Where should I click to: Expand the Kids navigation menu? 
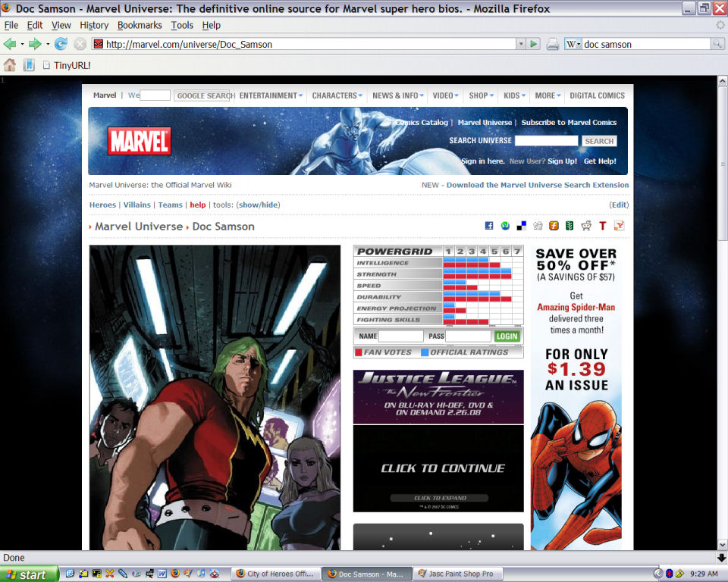(514, 95)
